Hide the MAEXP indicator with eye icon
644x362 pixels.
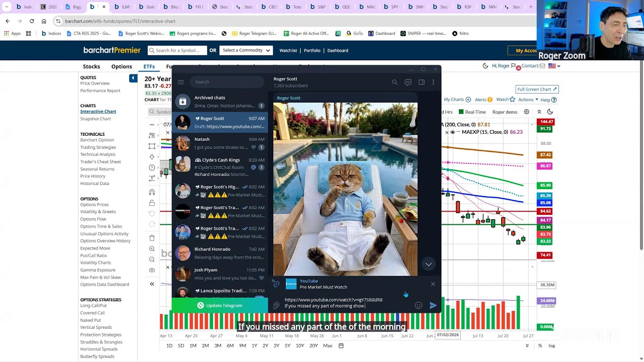(453, 132)
